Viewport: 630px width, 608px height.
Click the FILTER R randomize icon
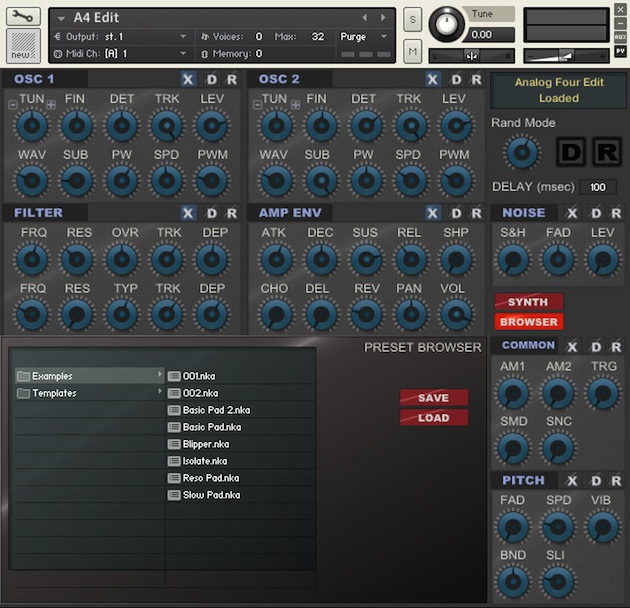tap(232, 213)
